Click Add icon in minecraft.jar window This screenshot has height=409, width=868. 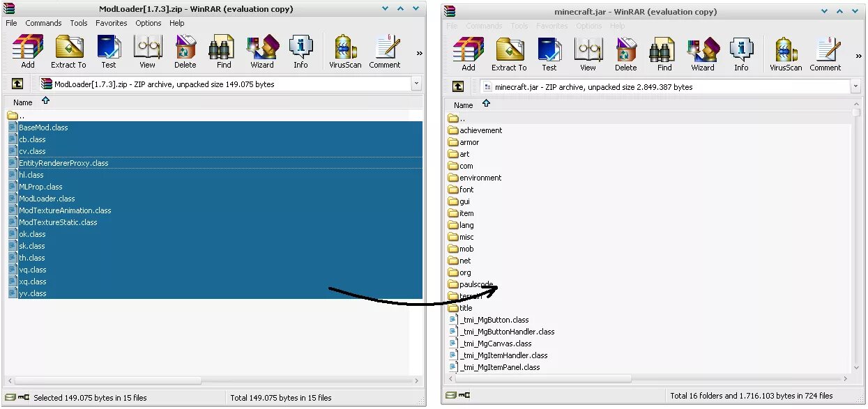[469, 54]
